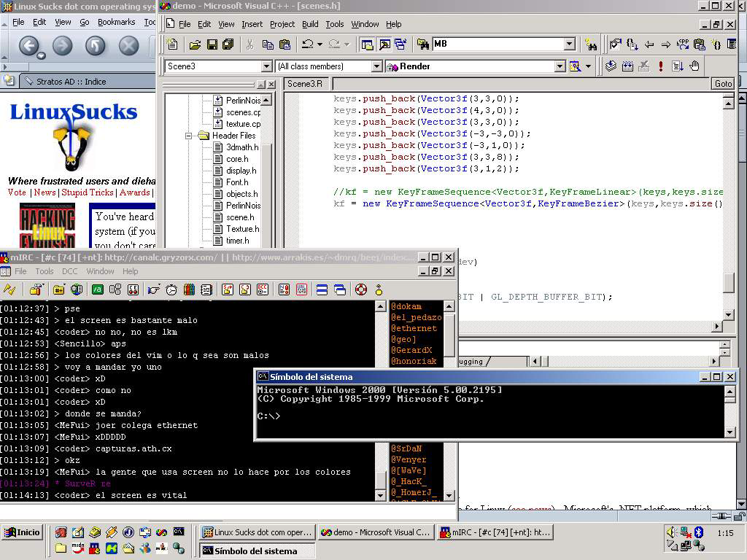747x560 pixels.
Task: Click mIRC DCC Send icon
Action: click(228, 289)
